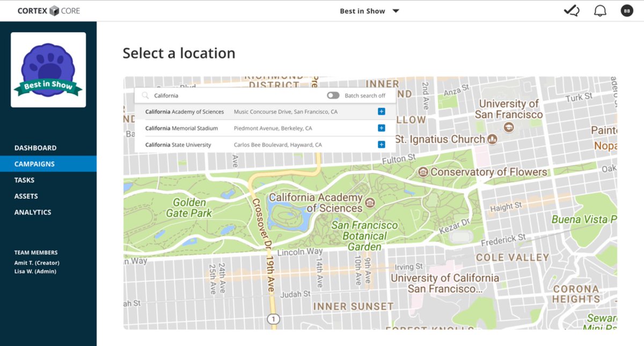
Task: Select the California State University result
Action: pyautogui.click(x=265, y=145)
